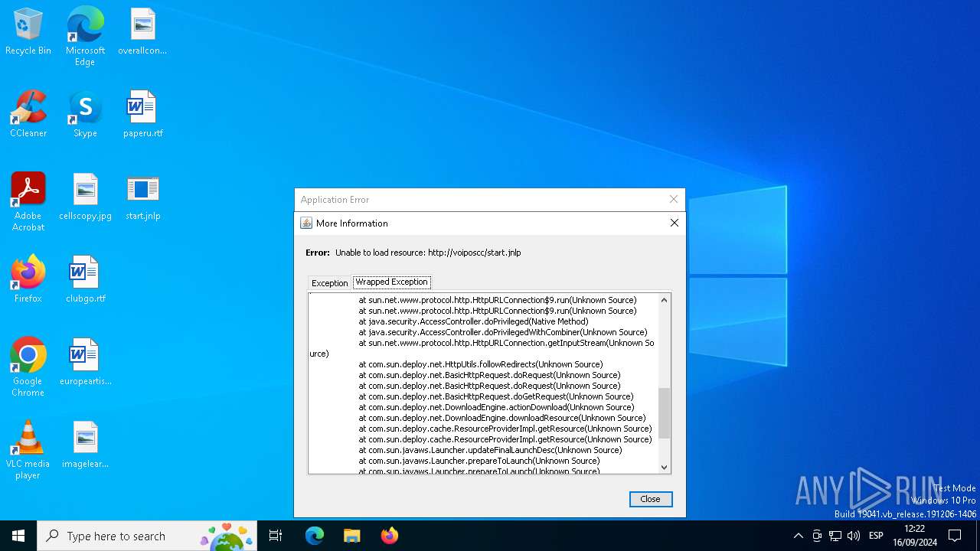980x551 pixels.
Task: Open Edge from the taskbar
Action: 315,536
